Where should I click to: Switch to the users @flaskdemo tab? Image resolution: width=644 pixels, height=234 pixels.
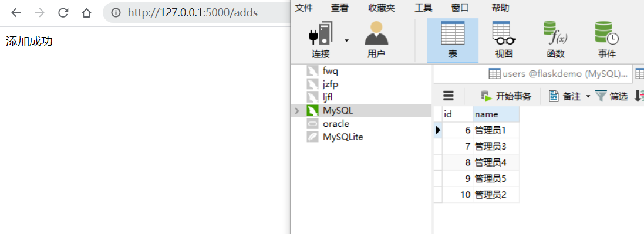pos(558,74)
